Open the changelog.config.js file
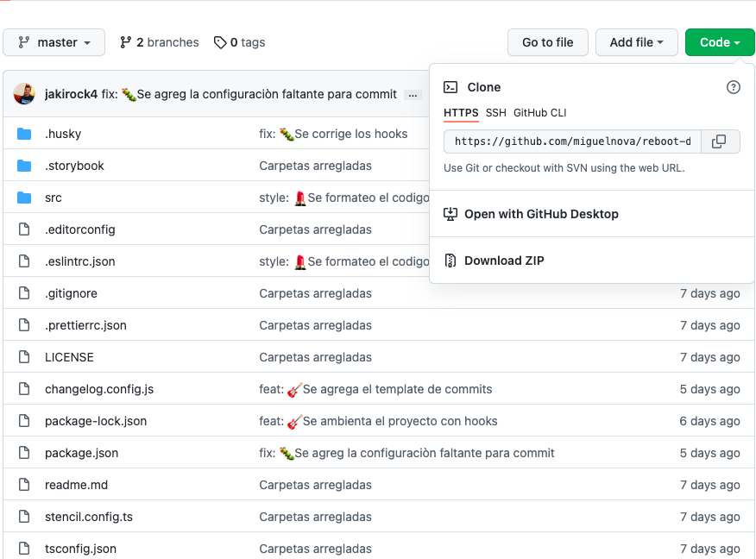This screenshot has height=559, width=756. click(x=99, y=389)
